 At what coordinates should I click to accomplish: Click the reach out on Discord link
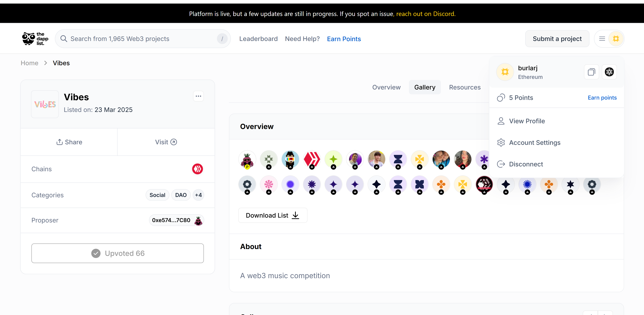click(x=426, y=14)
